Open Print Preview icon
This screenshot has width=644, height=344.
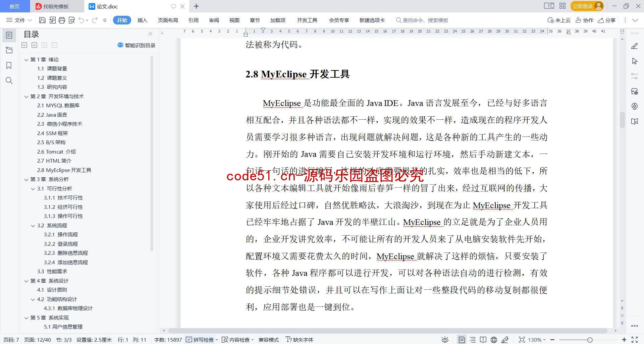(71, 20)
